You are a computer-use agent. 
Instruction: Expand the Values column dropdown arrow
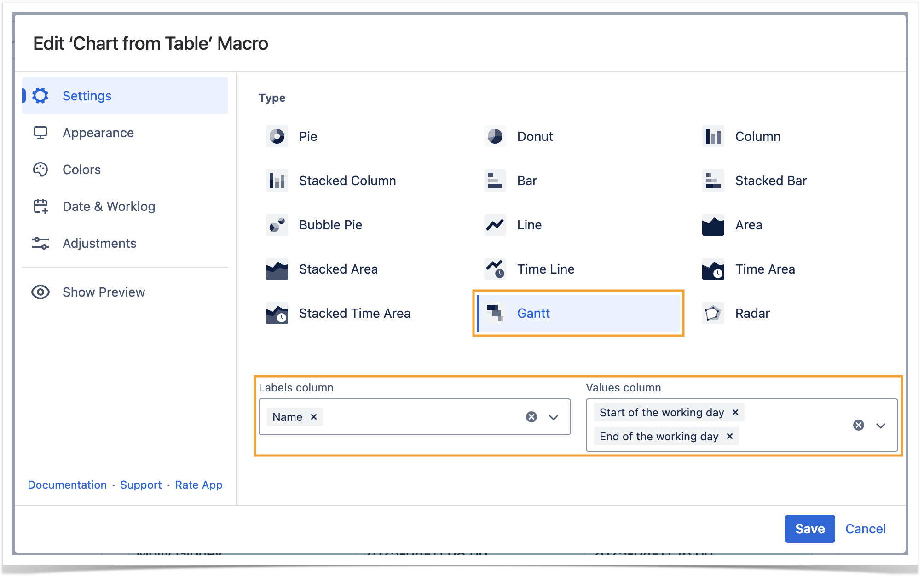pyautogui.click(x=881, y=426)
